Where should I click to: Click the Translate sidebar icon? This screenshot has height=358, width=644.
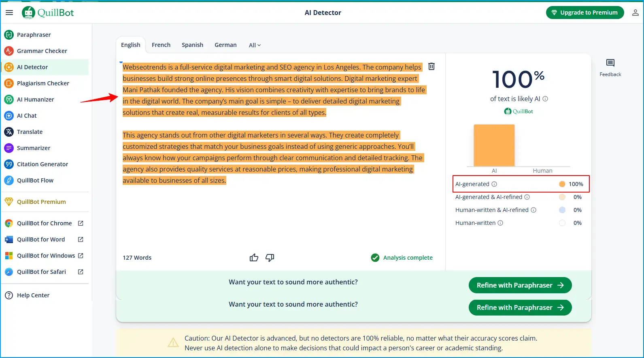coord(9,132)
